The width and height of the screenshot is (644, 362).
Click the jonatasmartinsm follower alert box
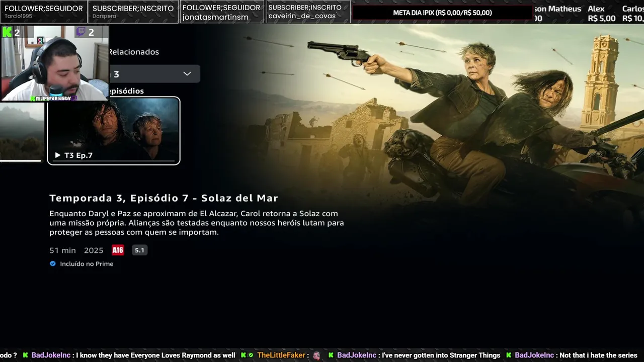pos(222,12)
